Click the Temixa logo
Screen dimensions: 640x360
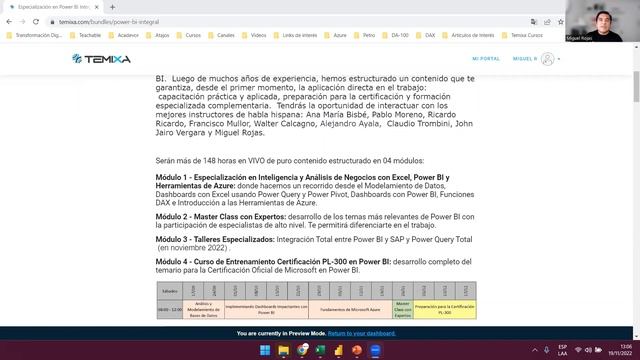tap(101, 59)
